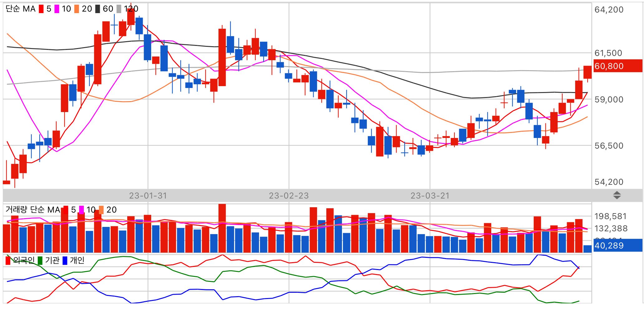Image resolution: width=644 pixels, height=309 pixels.
Task: Click the gray MA 120 legend swatch
Action: (x=119, y=9)
